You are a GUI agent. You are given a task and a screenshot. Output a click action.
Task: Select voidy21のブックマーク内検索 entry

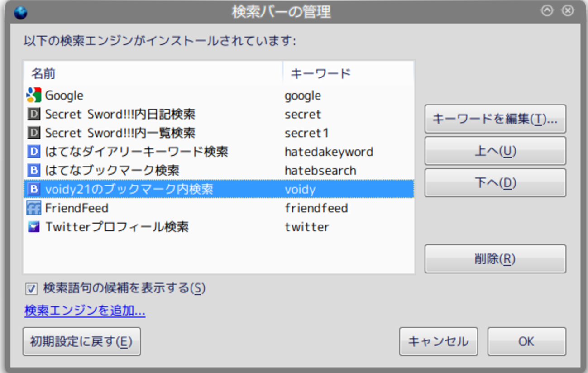tap(129, 189)
